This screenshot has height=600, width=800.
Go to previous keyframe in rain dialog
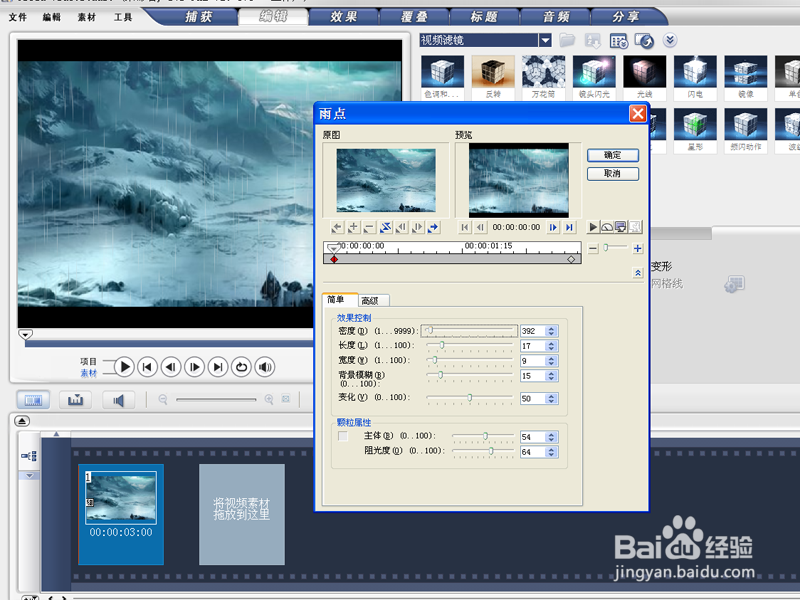(x=337, y=228)
